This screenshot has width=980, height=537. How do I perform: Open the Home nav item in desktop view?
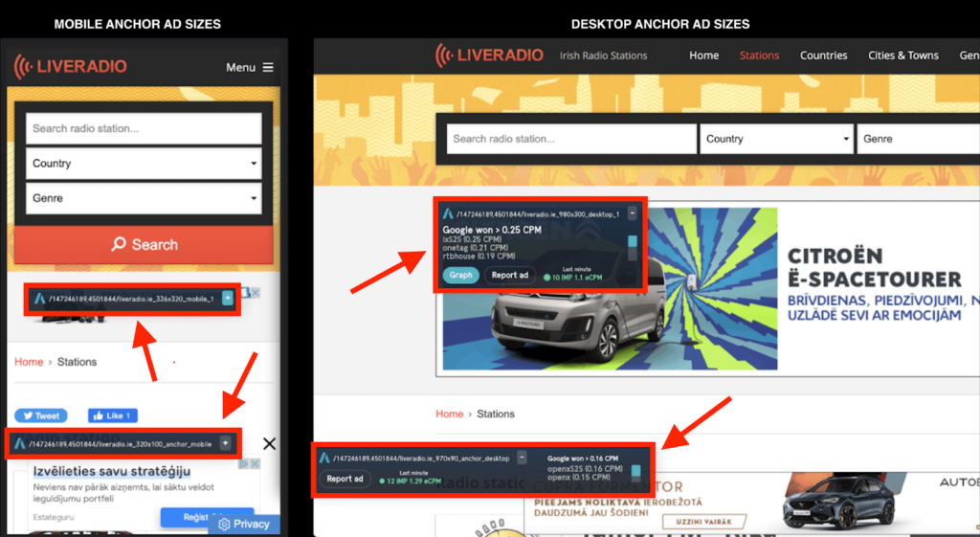pyautogui.click(x=703, y=56)
